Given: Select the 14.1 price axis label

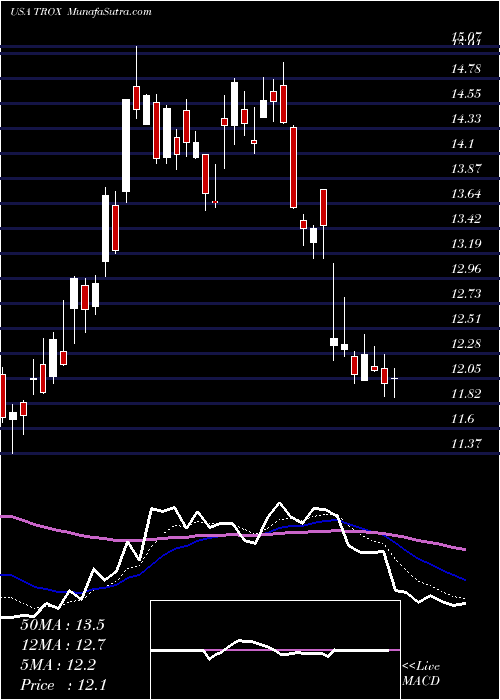Looking at the screenshot, I should pyautogui.click(x=462, y=144).
